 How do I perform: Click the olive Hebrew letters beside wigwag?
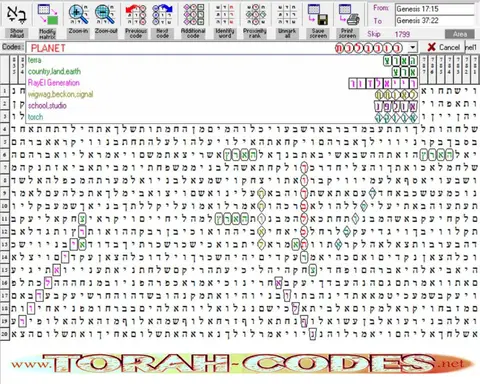pos(396,95)
